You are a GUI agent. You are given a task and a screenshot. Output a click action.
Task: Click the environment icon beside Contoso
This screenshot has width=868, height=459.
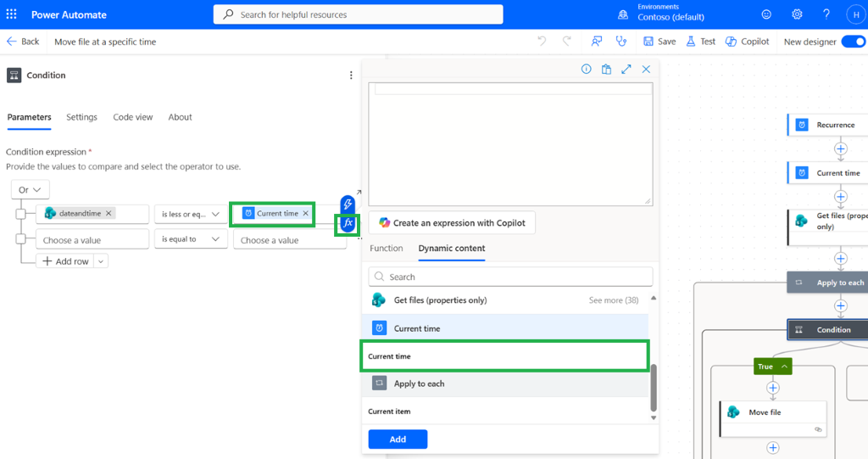pos(623,15)
